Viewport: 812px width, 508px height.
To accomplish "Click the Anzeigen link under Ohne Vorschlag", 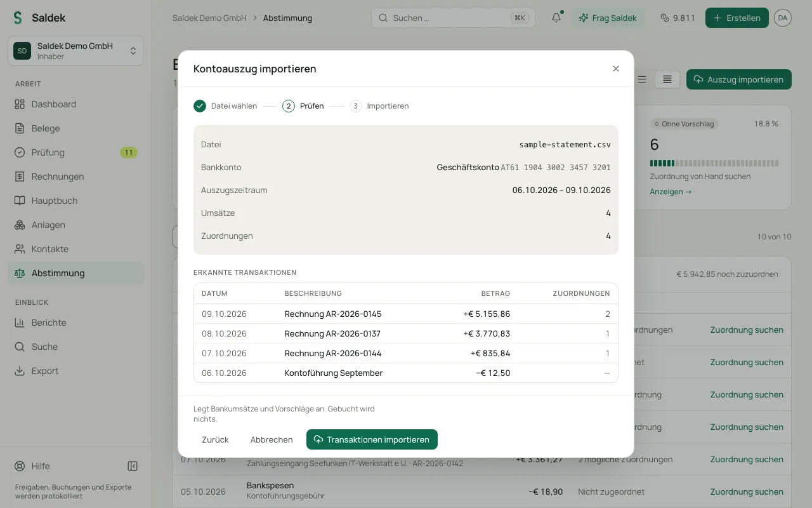I will [x=671, y=192].
